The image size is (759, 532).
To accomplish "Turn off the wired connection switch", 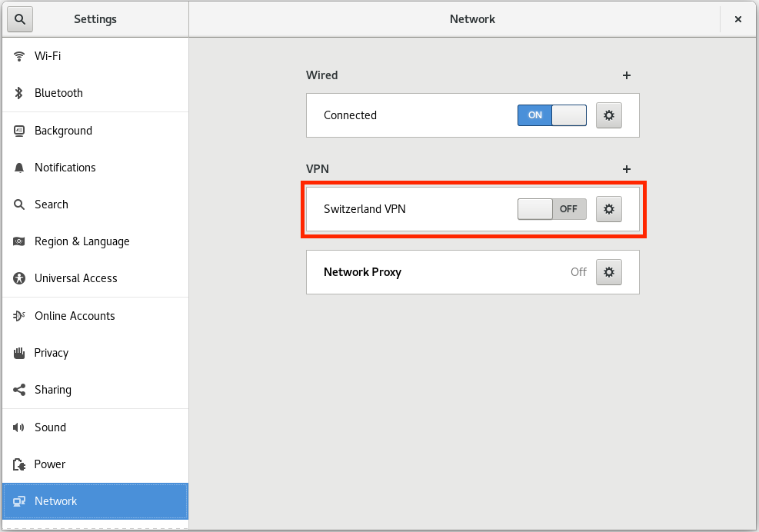I will coord(552,115).
